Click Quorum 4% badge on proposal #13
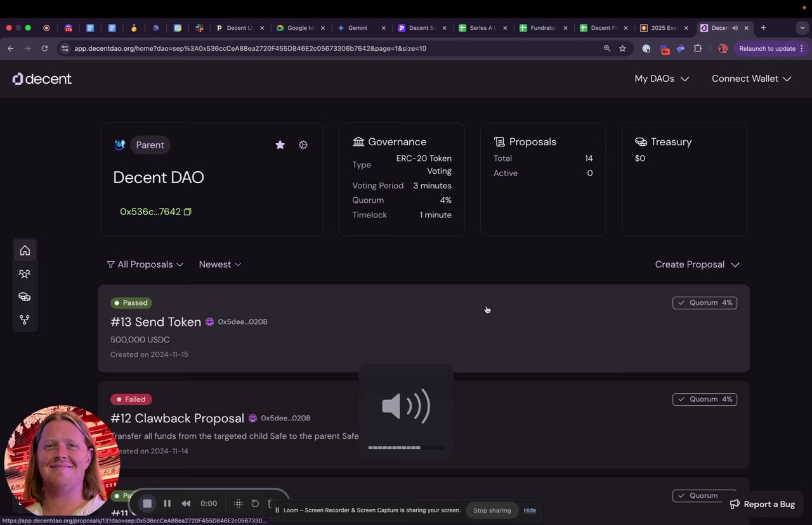This screenshot has width=812, height=525. coord(705,302)
